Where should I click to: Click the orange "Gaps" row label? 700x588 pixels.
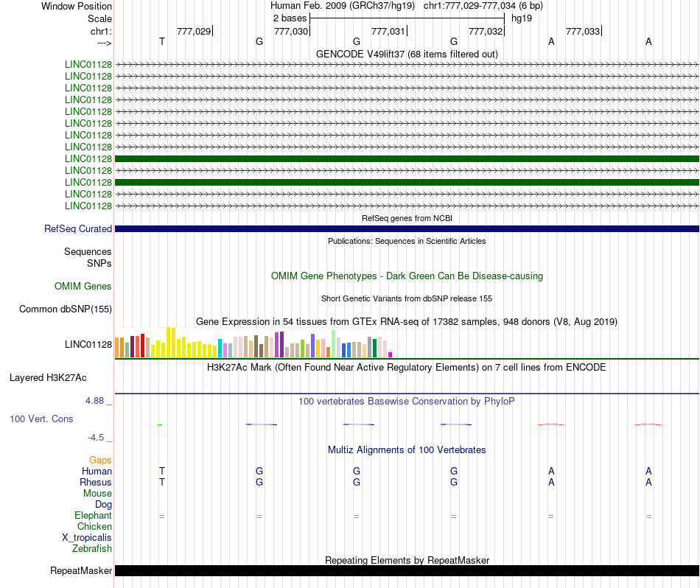[x=100, y=460]
